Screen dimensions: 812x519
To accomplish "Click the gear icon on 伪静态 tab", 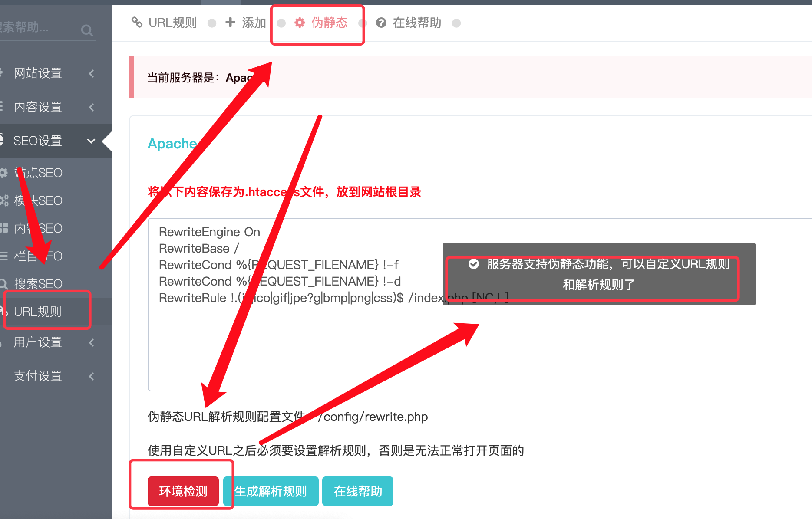I will [300, 23].
